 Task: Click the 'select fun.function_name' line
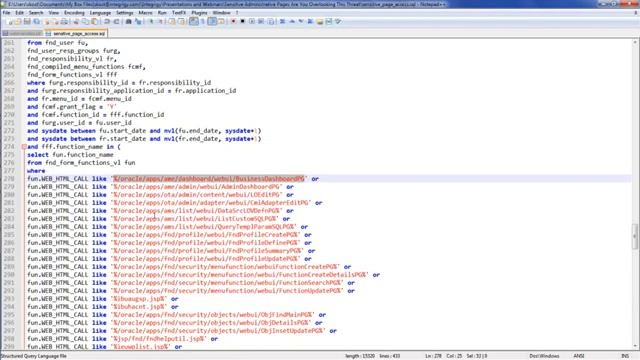tap(70, 155)
